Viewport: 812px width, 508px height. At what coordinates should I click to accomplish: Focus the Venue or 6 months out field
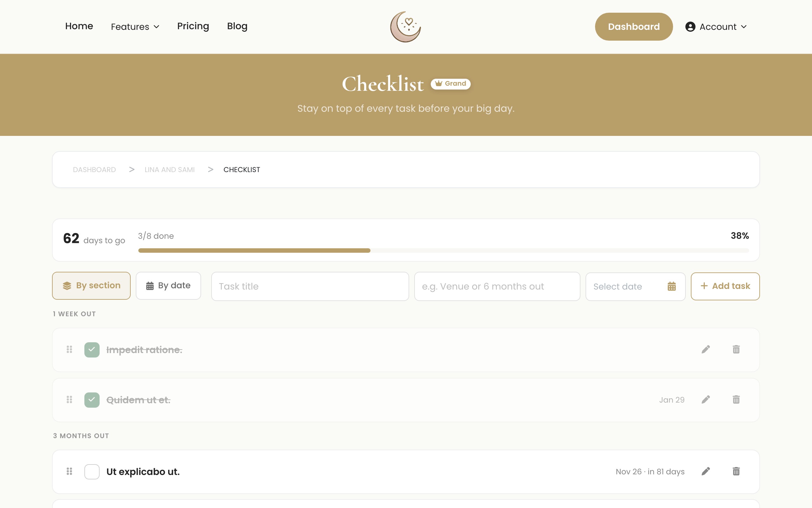tap(497, 286)
